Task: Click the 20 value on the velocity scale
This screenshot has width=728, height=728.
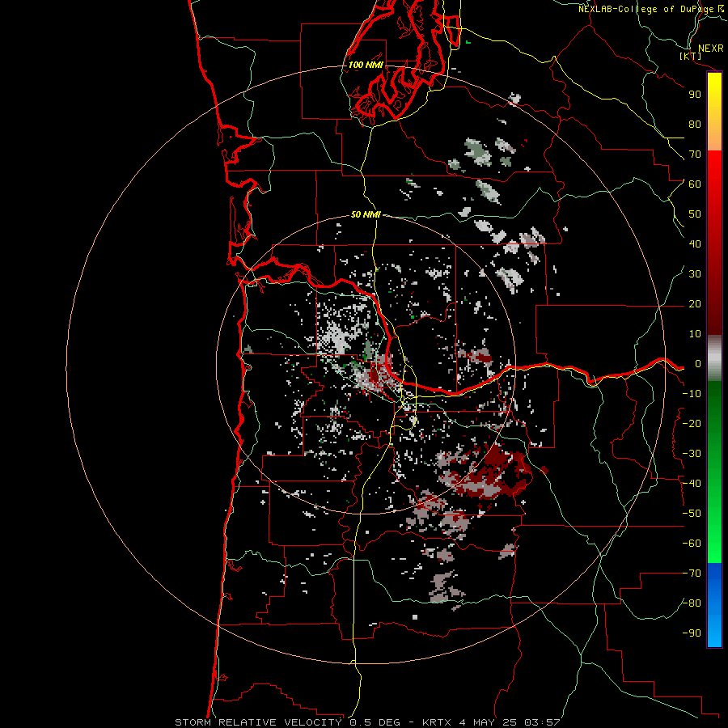Action: (x=695, y=304)
